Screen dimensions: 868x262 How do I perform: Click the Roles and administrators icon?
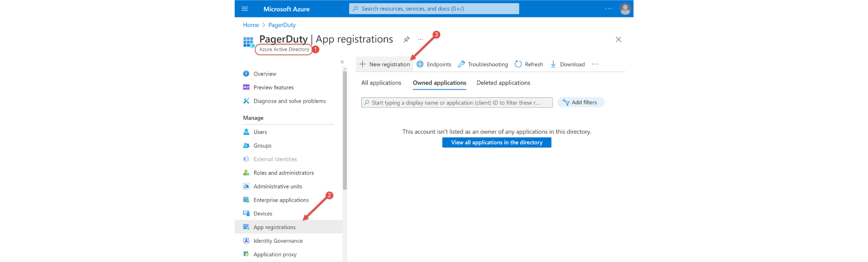pos(246,172)
